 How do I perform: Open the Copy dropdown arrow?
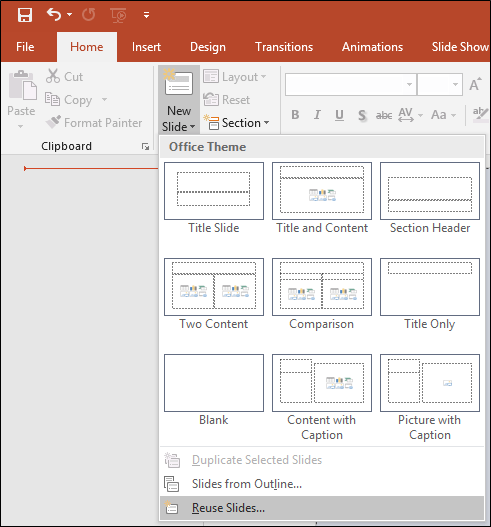[x=105, y=99]
